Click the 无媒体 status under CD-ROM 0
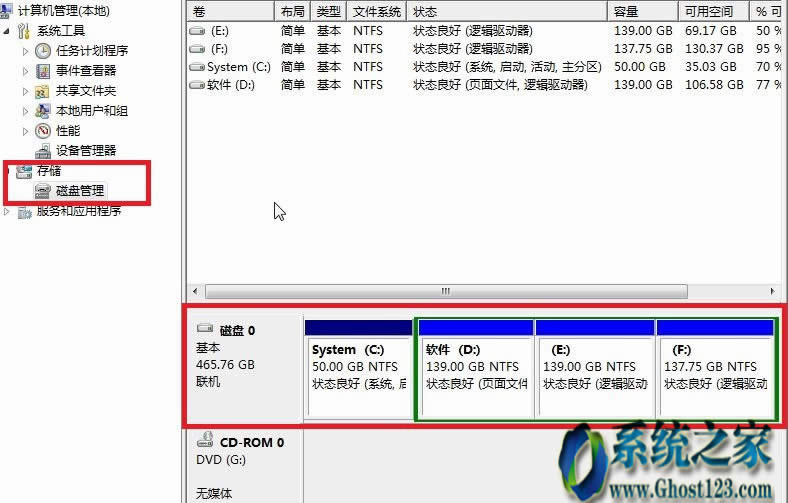The height and width of the screenshot is (503, 788). click(214, 494)
